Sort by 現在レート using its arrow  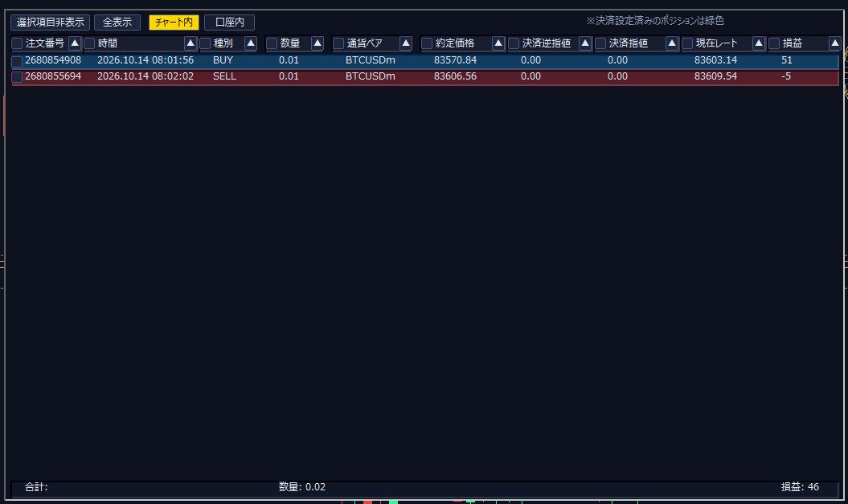click(x=759, y=43)
